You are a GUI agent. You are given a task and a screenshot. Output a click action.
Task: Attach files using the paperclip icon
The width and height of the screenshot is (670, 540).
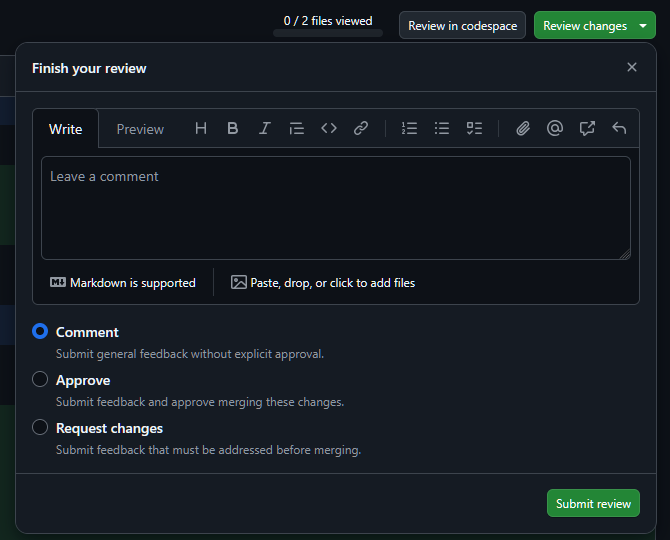click(x=523, y=128)
